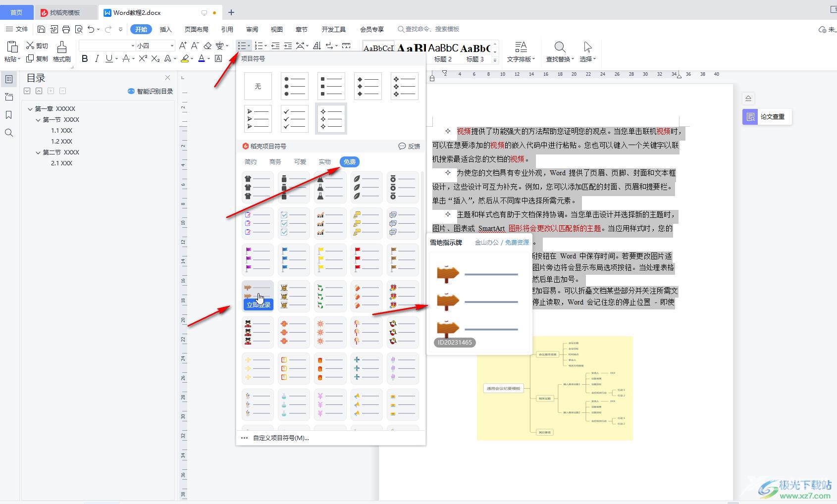Click the Undo arrow icon
The height and width of the screenshot is (504, 837).
91,29
